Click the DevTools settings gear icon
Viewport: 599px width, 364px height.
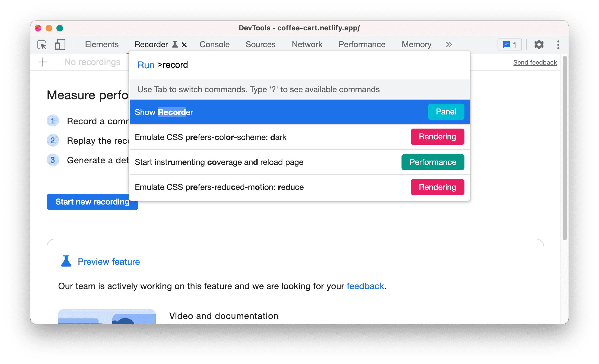(538, 44)
